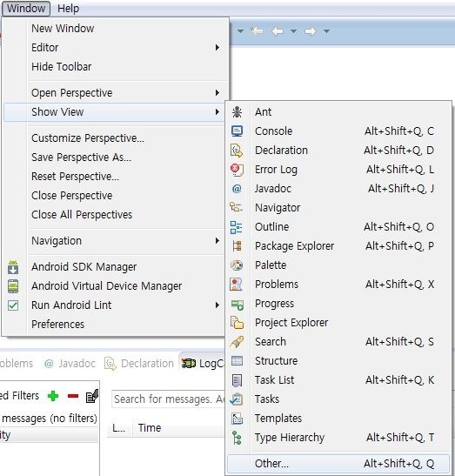This screenshot has height=476, width=455.
Task: Click the Search flashlight icon
Action: (237, 342)
